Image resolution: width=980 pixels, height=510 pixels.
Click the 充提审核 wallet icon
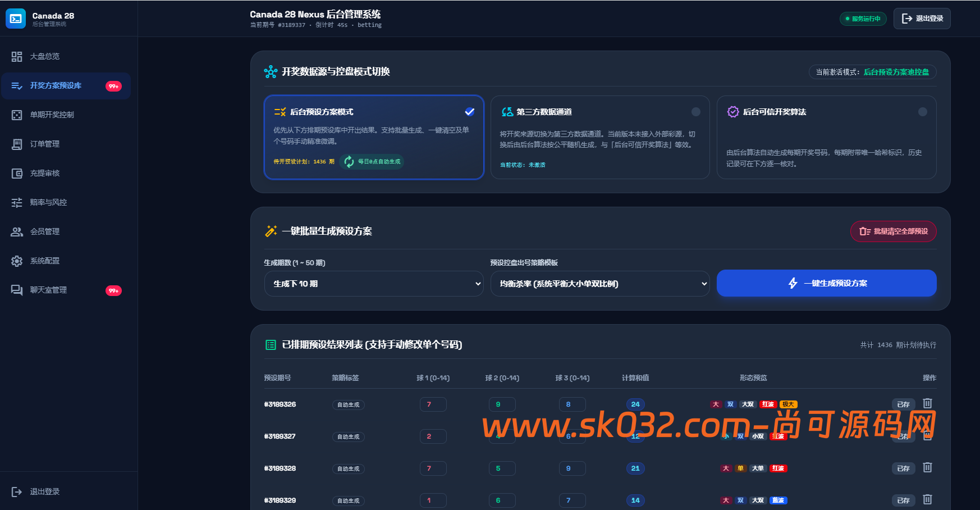(17, 174)
